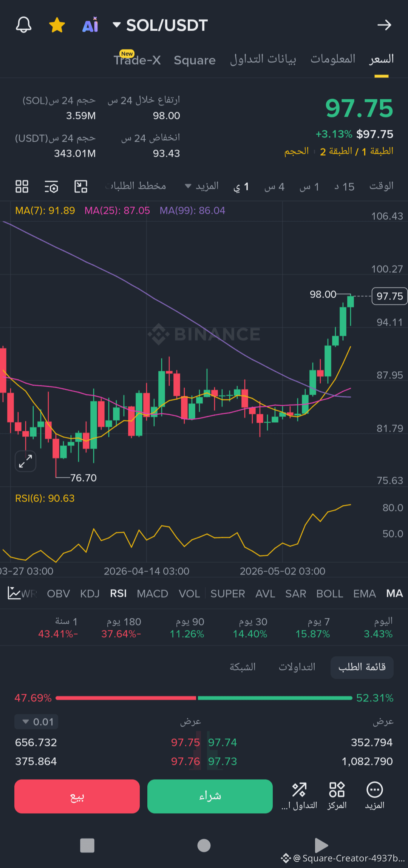Tap the bid price 97.74
Screen dimensions: 408x868
[x=223, y=743]
